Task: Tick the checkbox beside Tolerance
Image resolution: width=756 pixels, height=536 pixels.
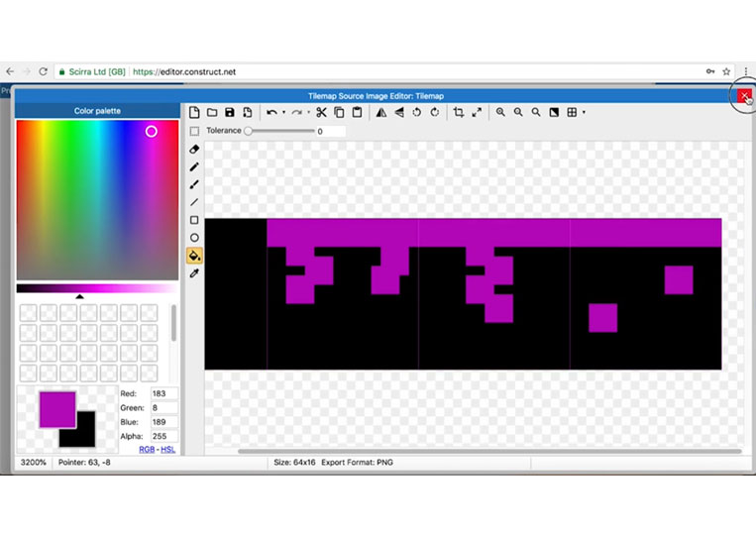Action: coord(194,131)
